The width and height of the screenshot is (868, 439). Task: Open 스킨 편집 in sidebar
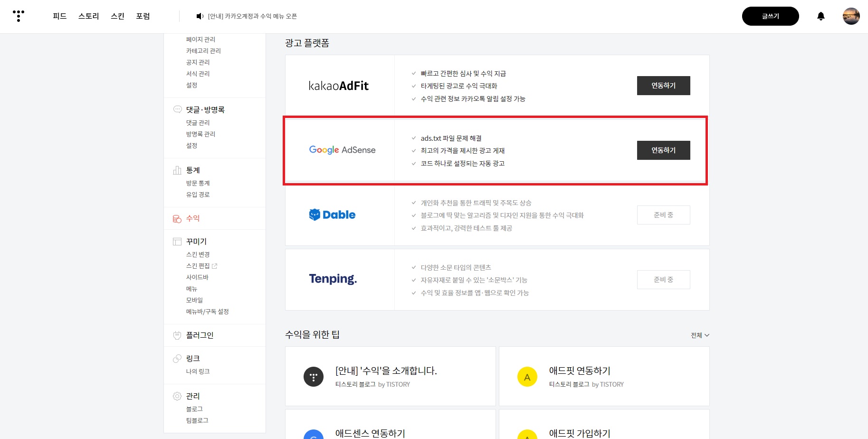(198, 266)
